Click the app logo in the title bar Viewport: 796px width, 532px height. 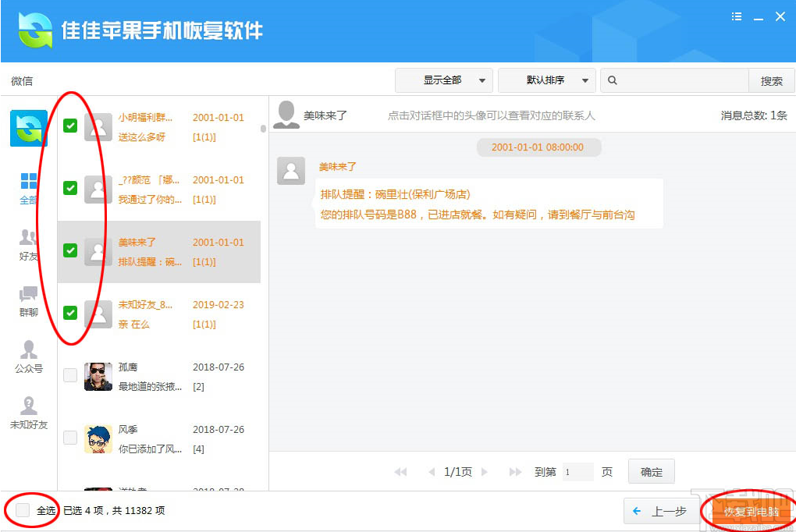pyautogui.click(x=35, y=30)
